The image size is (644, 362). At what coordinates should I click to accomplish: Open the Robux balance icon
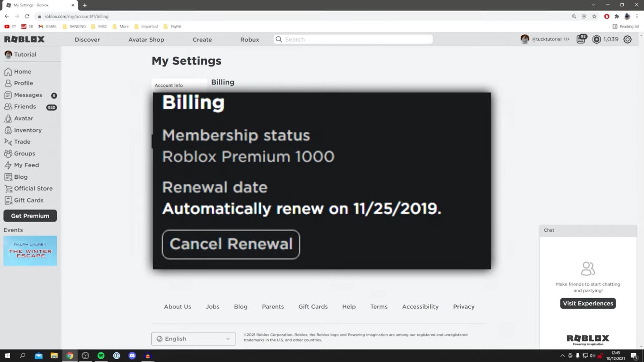[x=596, y=39]
